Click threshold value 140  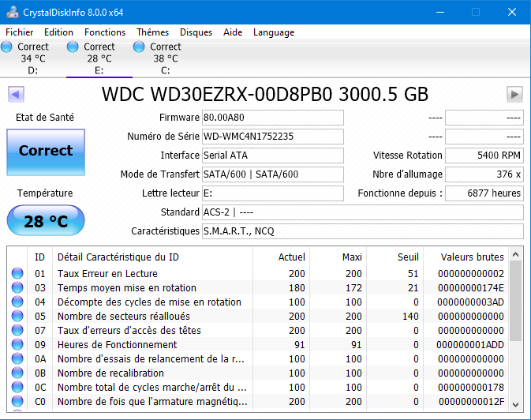410,316
